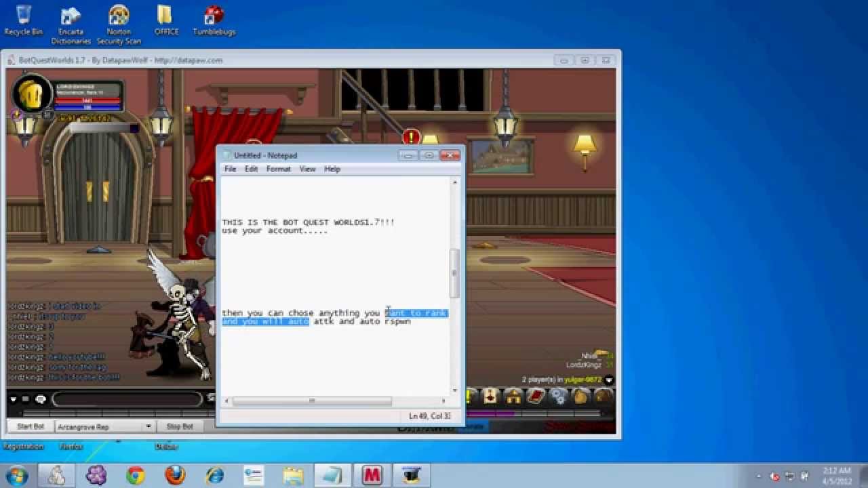Click the Notepad vertical scrollbar thumb
The width and height of the screenshot is (868, 488).
coord(454,273)
